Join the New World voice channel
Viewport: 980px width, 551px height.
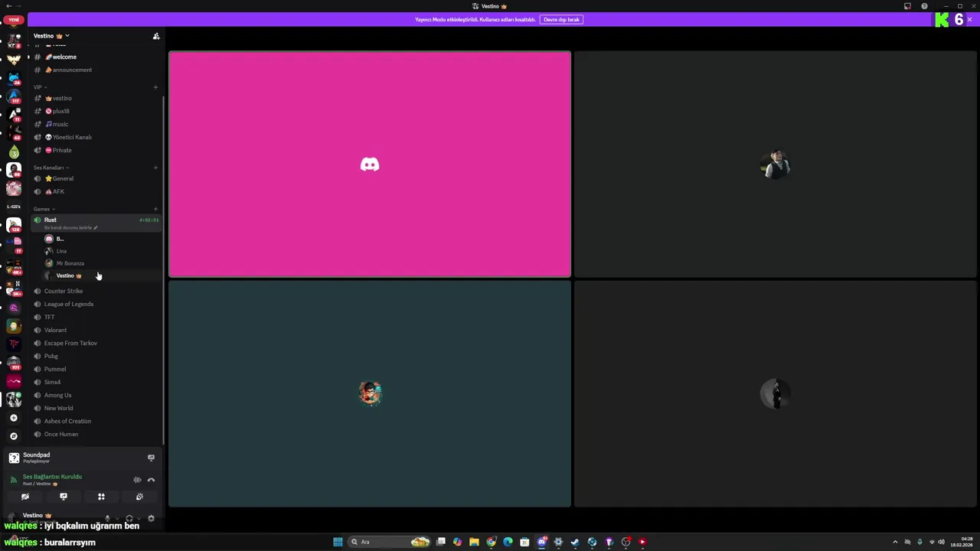(x=96, y=408)
